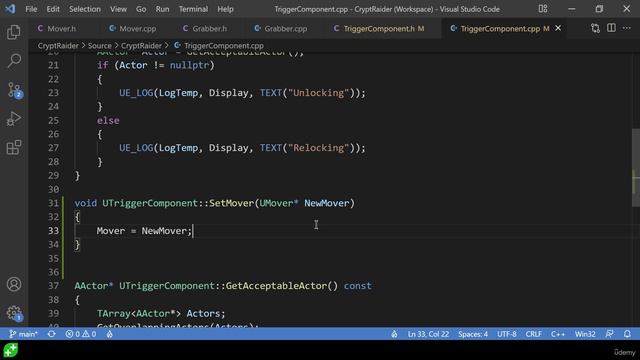This screenshot has width=640, height=360.
Task: Open the File menu
Action: click(x=31, y=9)
